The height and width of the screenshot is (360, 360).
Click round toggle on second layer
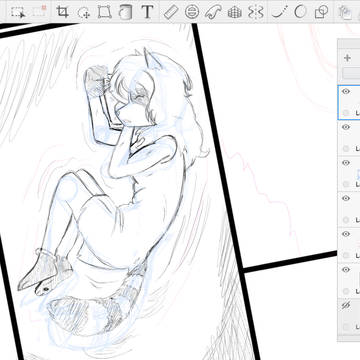point(346,149)
